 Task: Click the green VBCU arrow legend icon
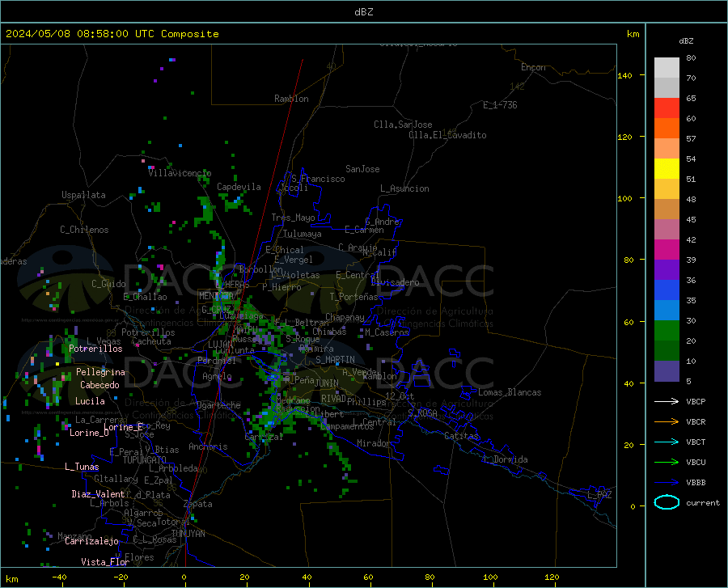click(667, 463)
